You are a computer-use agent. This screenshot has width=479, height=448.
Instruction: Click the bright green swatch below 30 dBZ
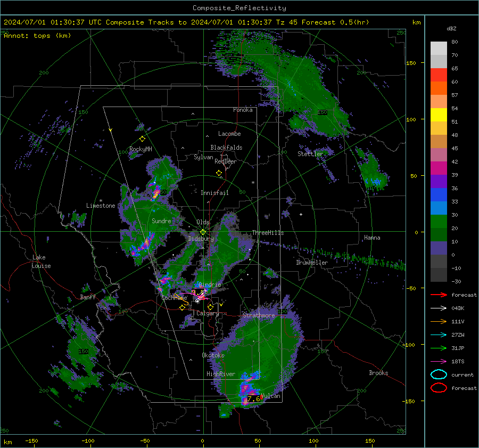(x=439, y=221)
